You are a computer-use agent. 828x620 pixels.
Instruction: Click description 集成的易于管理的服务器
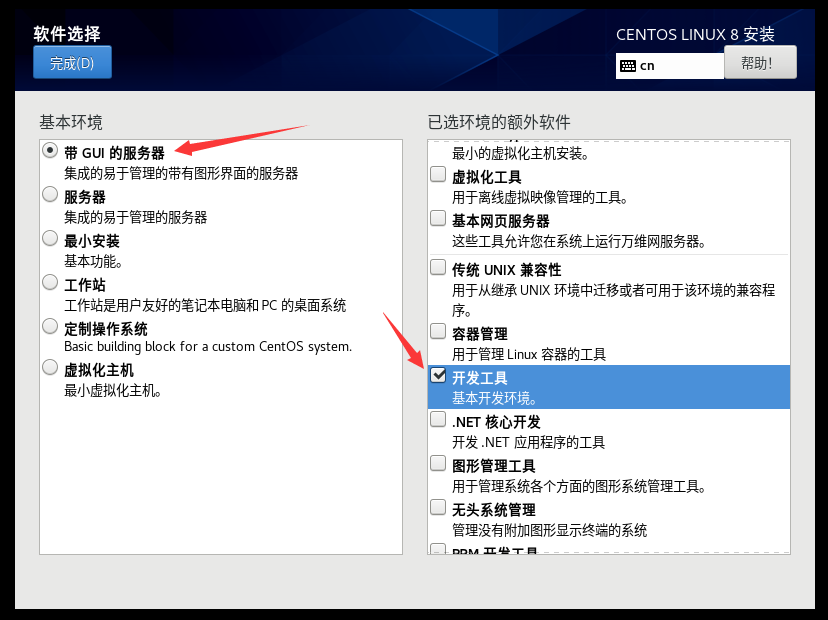pyautogui.click(x=136, y=217)
